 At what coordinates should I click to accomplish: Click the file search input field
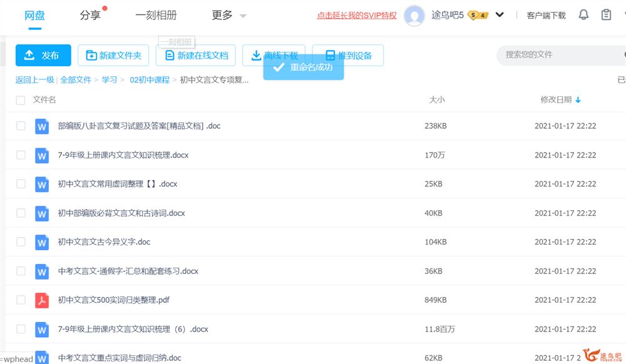tap(557, 55)
